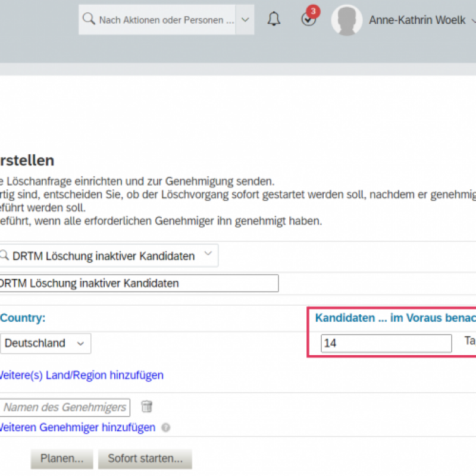Click Weiteren Genehmiger hinzufügen link
Viewport: 476px width, 476px height.
(77, 427)
